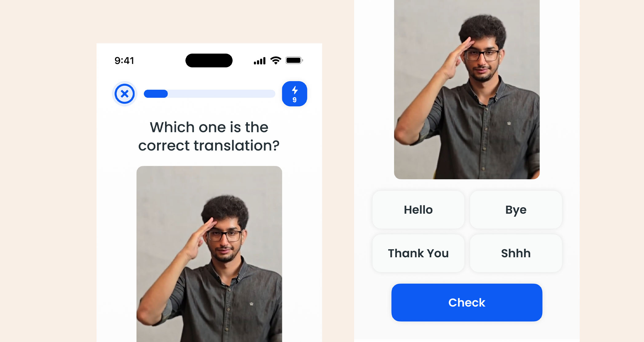Tap the Wi-Fi status icon
The width and height of the screenshot is (644, 342).
click(276, 60)
